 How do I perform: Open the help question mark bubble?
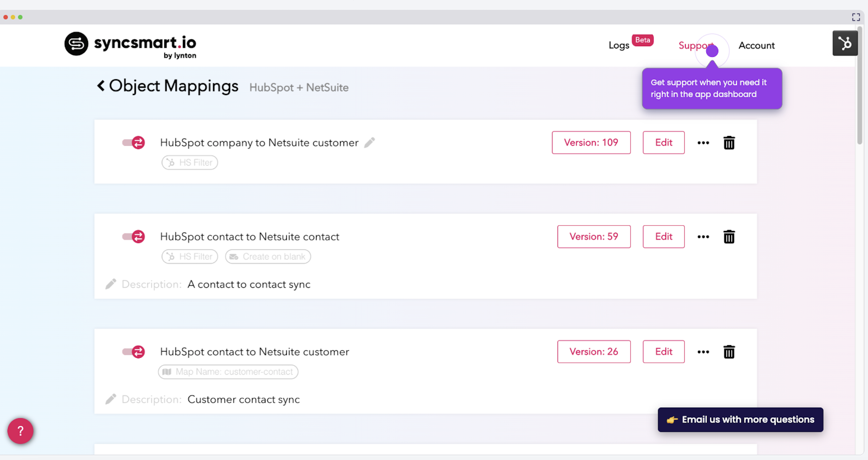click(x=20, y=431)
